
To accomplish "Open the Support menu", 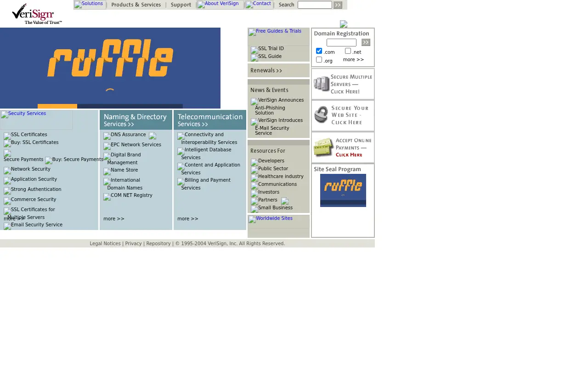I will (x=181, y=5).
